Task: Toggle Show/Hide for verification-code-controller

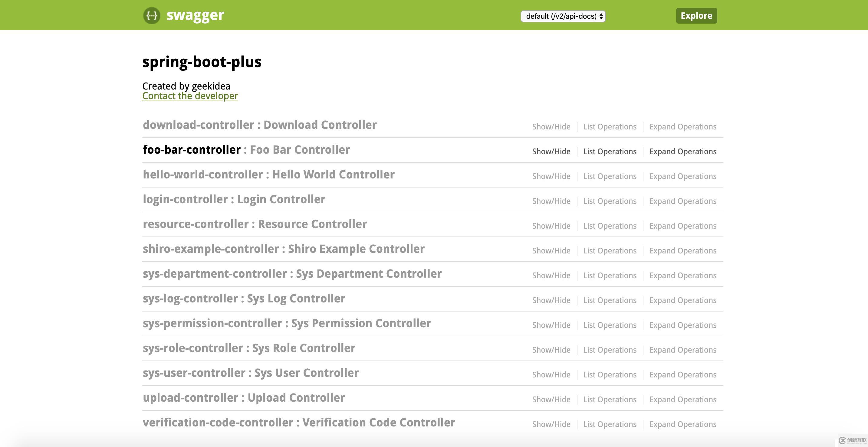Action: pyautogui.click(x=551, y=424)
